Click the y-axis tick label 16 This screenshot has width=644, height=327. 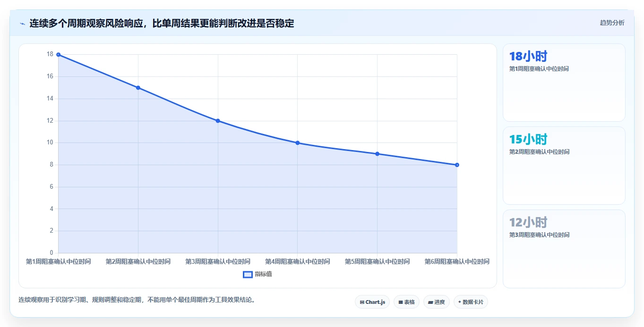coord(50,76)
